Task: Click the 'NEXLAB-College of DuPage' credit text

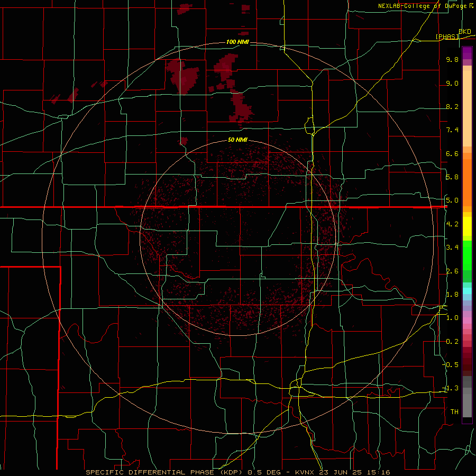Action: (423, 6)
